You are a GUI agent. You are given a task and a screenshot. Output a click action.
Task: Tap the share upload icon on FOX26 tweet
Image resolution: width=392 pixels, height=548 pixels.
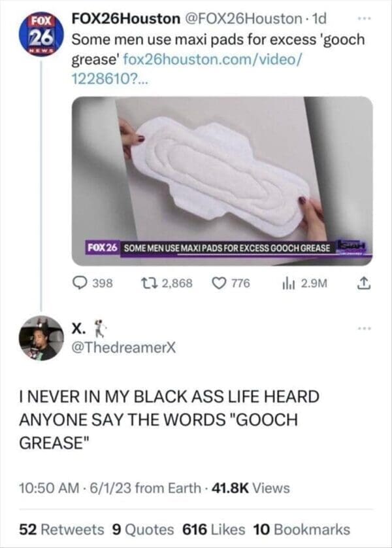tap(364, 283)
